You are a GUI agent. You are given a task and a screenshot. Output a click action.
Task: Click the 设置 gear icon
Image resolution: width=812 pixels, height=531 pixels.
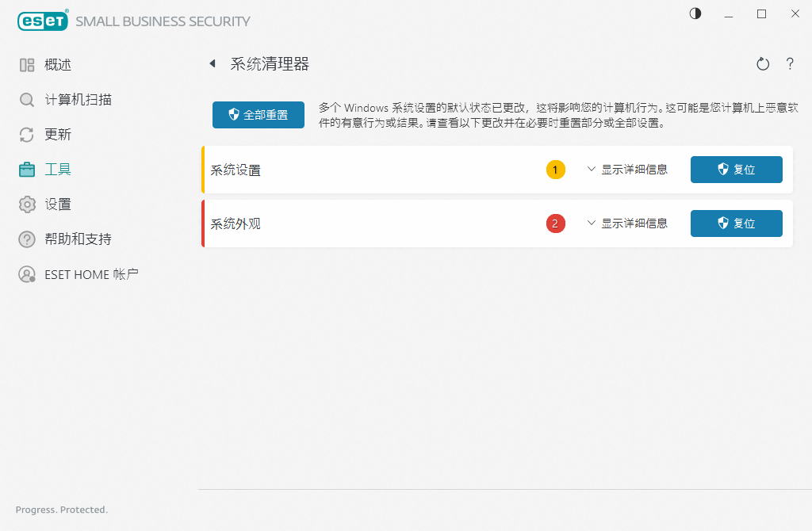(x=26, y=204)
